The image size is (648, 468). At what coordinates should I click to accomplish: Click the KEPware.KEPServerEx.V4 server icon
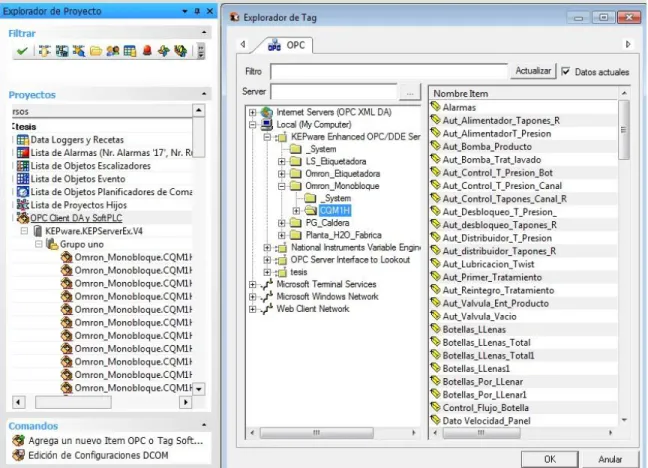[38, 231]
